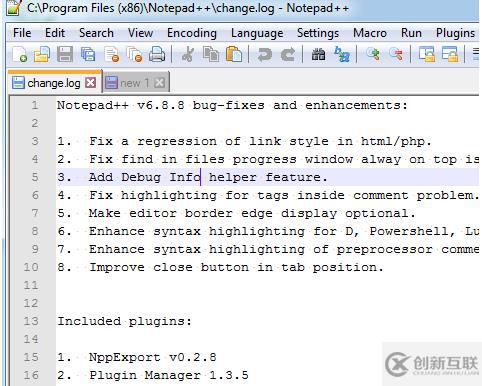Click the Zoom Out magnifier icon
482x386 pixels.
[396, 54]
